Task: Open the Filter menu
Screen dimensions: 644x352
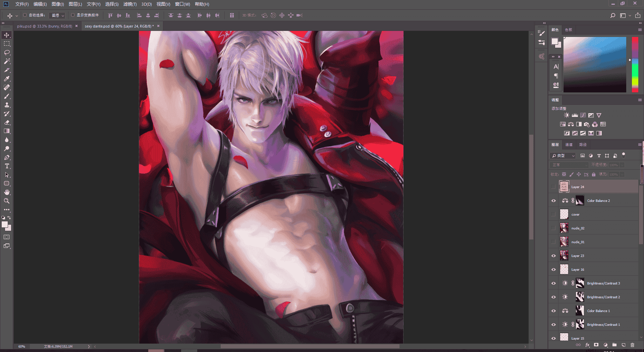Action: [130, 4]
